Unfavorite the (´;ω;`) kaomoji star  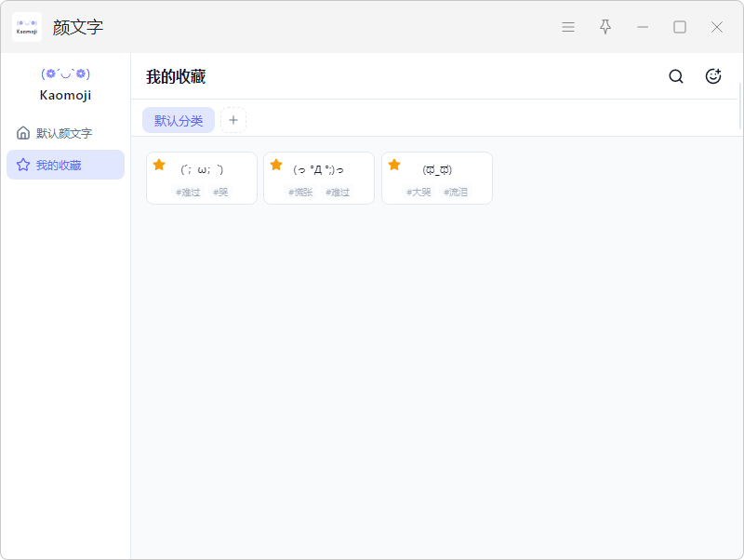click(x=159, y=165)
